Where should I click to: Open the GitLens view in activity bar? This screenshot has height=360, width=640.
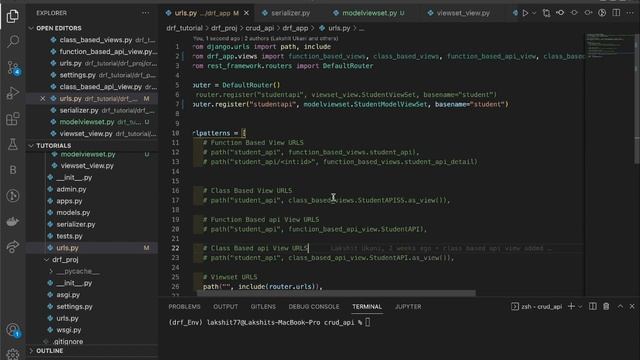(13, 196)
